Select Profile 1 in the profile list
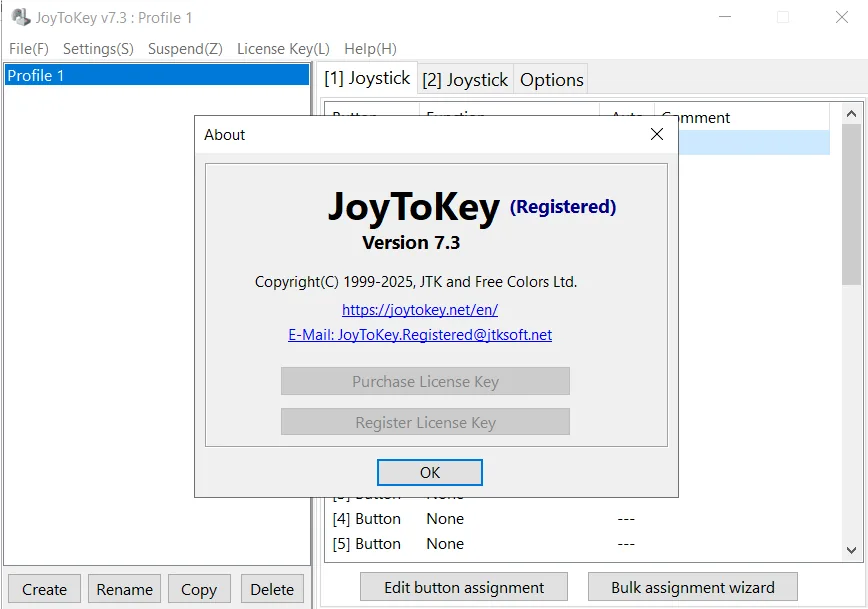The image size is (868, 609). tap(157, 75)
